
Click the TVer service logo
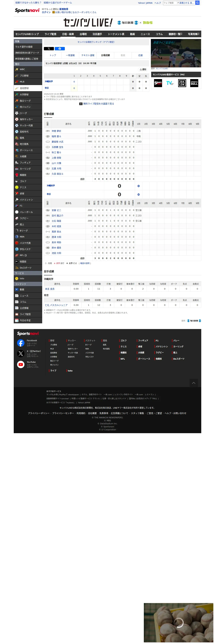click(x=170, y=83)
